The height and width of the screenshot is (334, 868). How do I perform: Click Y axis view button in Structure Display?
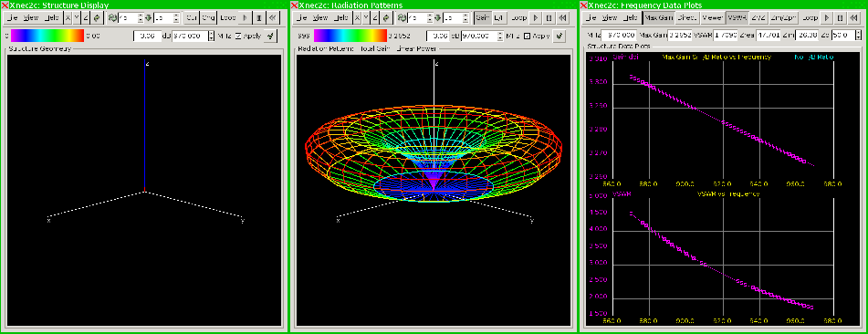click(77, 17)
